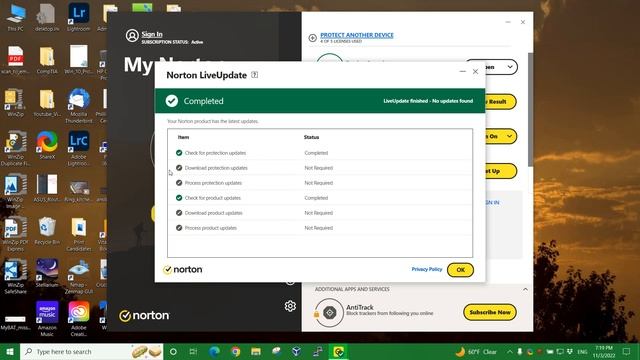The image size is (640, 360).
Task: Select the WinZip PDF Express shortcut
Action: pos(16,234)
